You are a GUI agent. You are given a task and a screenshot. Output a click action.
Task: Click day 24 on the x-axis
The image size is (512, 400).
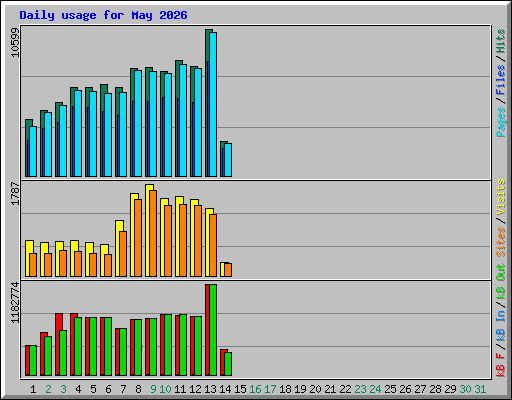(375, 389)
